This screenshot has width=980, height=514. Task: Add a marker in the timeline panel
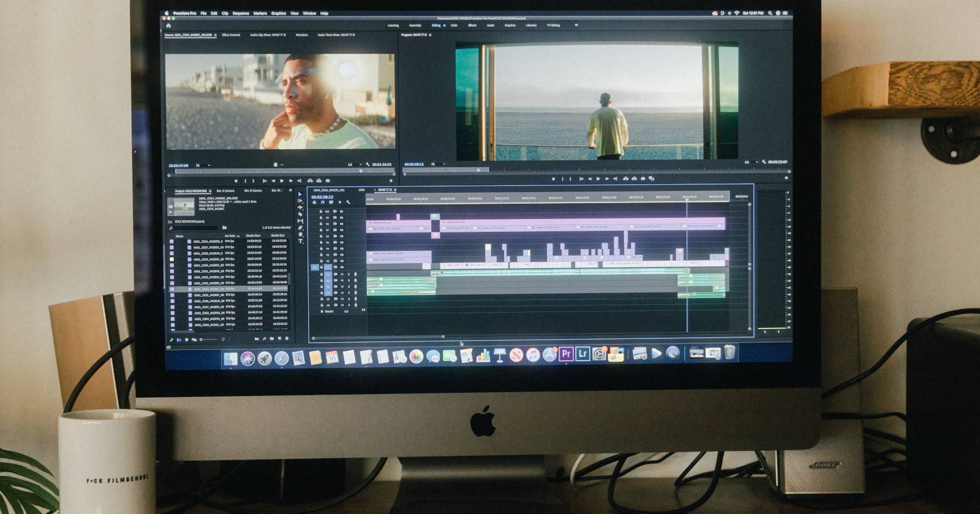click(339, 203)
